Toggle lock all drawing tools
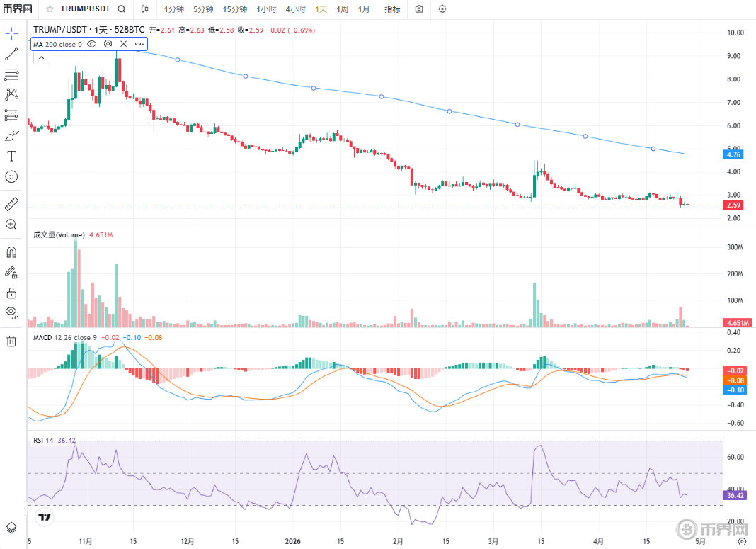756x549 pixels. coord(11,293)
